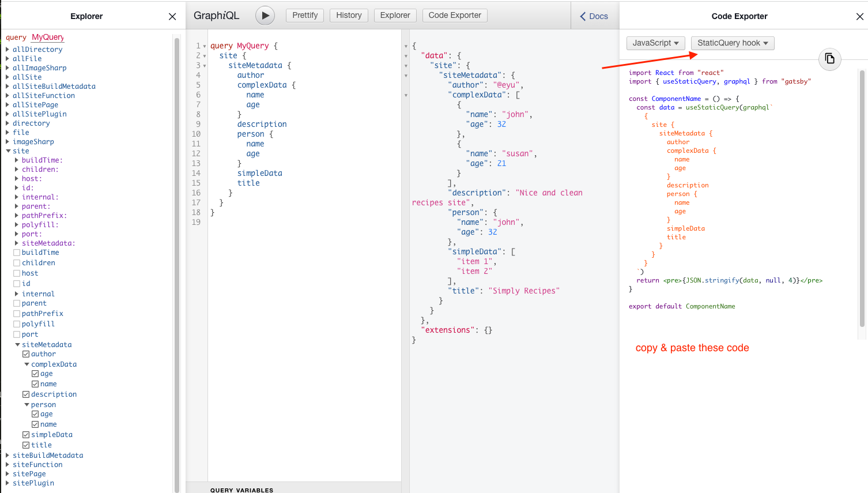Toggle the Code Exporter toolbar button
The width and height of the screenshot is (868, 493).
(x=454, y=15)
